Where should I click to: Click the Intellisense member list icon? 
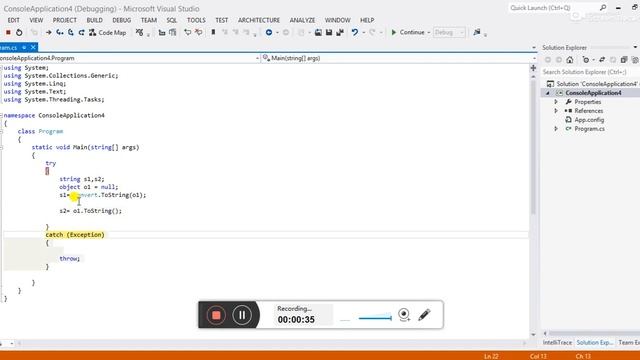pos(140,32)
